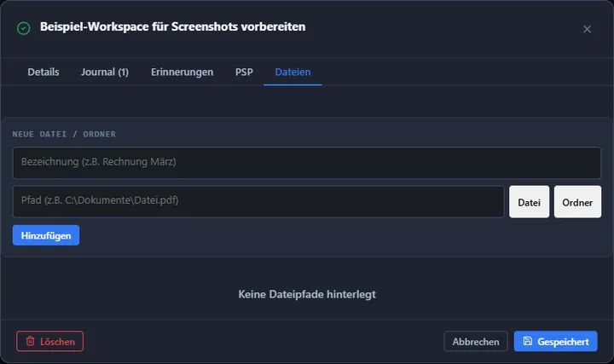Click the Gespeichert save button
Screen dimensions: 614x364
click(x=556, y=341)
